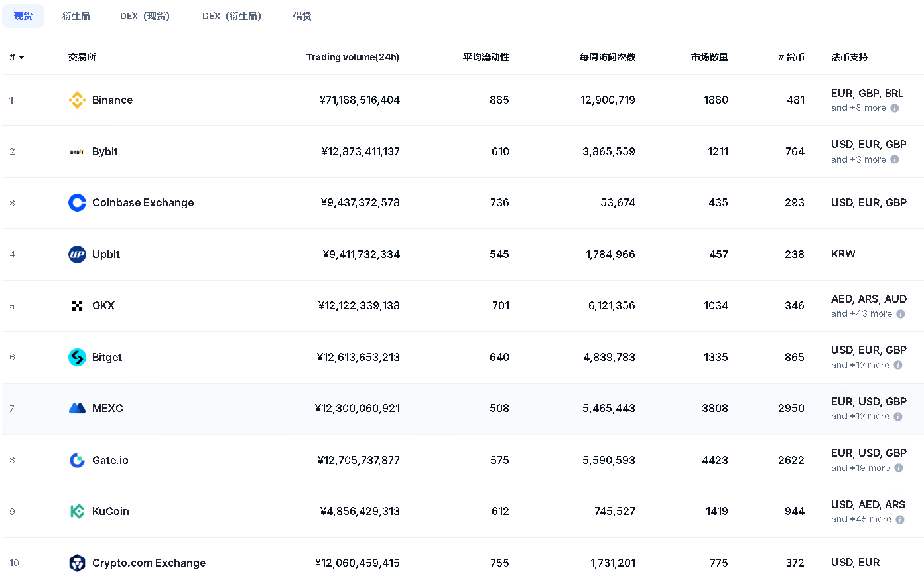Sort table by 平均流动性 column header
This screenshot has width=924, height=578.
[486, 58]
